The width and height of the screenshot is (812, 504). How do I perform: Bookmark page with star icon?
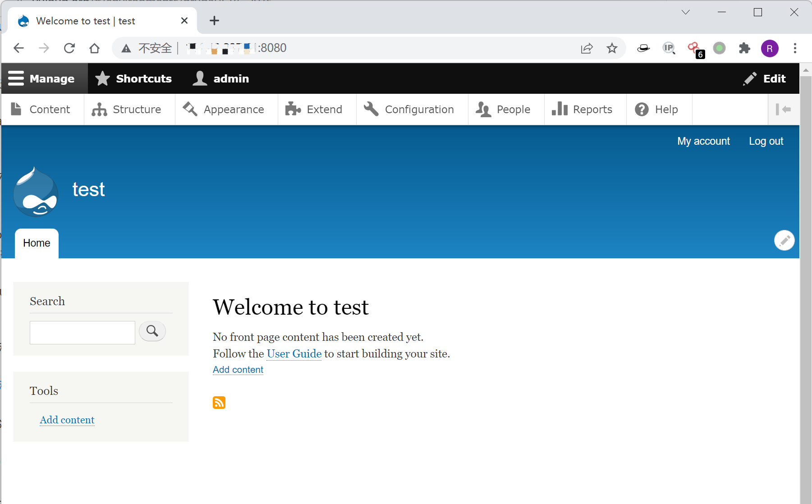[x=612, y=48]
